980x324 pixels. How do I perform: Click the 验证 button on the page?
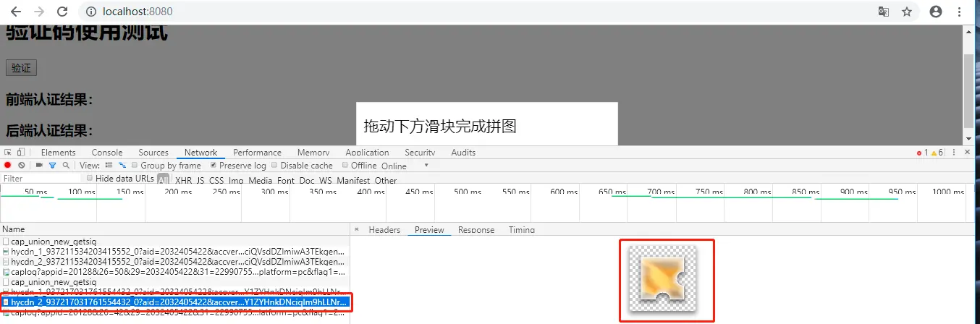click(x=21, y=68)
